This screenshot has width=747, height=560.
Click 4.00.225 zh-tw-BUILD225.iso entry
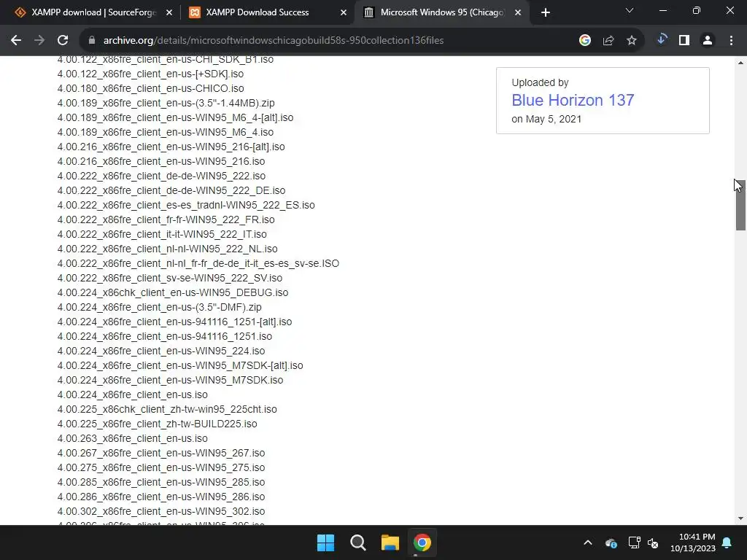click(158, 424)
